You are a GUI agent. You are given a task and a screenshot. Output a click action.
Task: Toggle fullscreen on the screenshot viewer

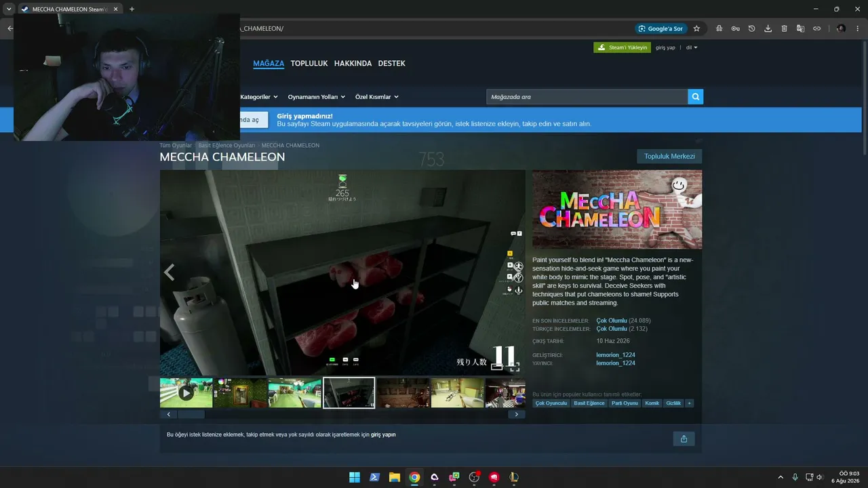514,367
